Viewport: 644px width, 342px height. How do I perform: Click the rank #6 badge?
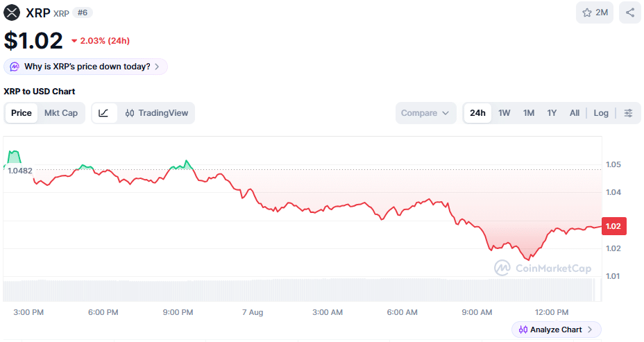83,12
